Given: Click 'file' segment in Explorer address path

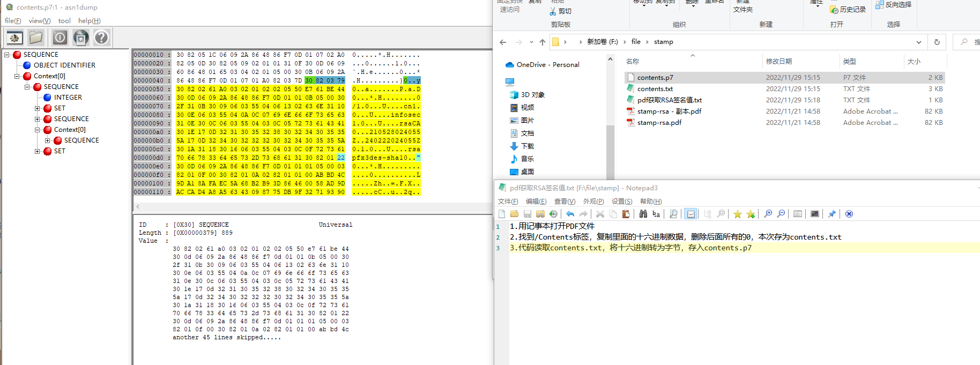Looking at the screenshot, I should (636, 42).
